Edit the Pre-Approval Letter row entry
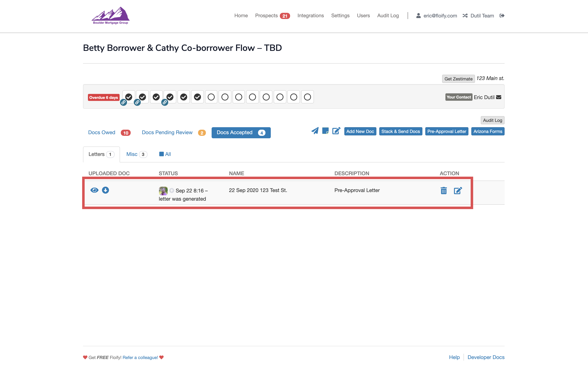The image size is (588, 366). click(458, 191)
